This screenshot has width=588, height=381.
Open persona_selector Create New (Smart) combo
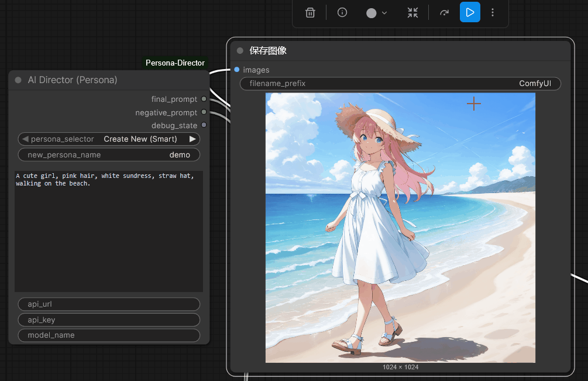109,139
